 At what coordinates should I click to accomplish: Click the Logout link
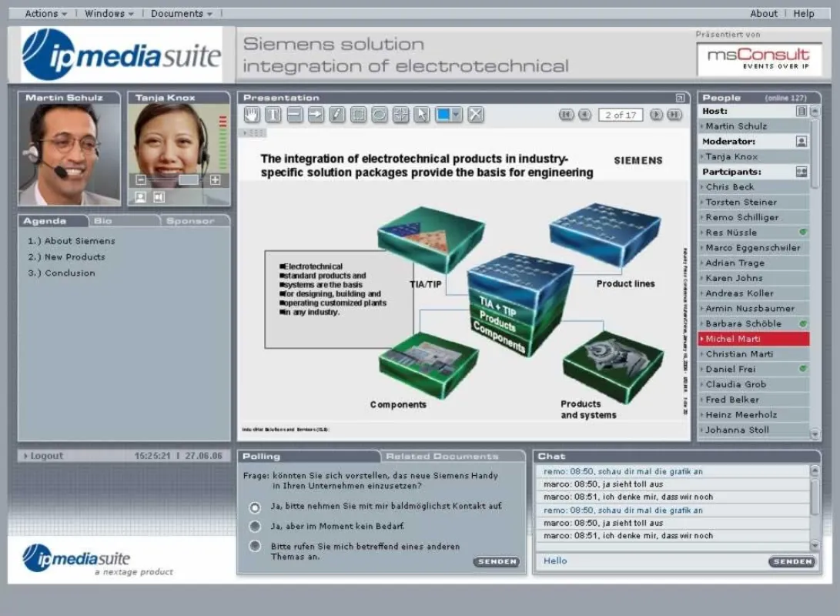tap(43, 456)
